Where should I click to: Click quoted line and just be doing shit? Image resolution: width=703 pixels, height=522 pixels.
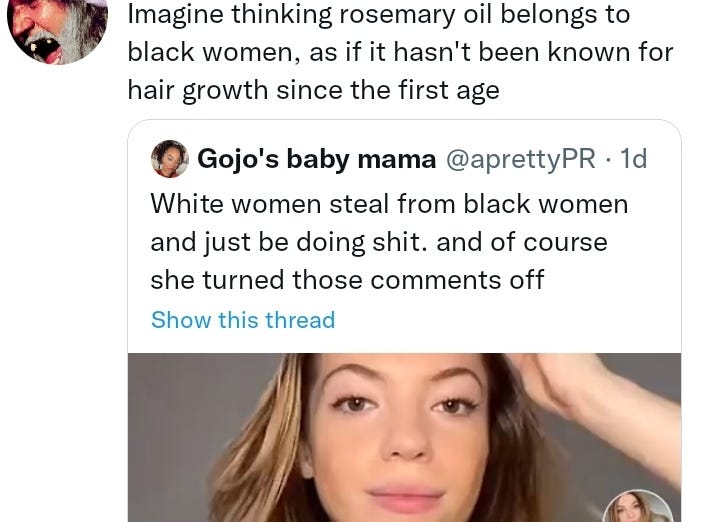[x=379, y=243]
